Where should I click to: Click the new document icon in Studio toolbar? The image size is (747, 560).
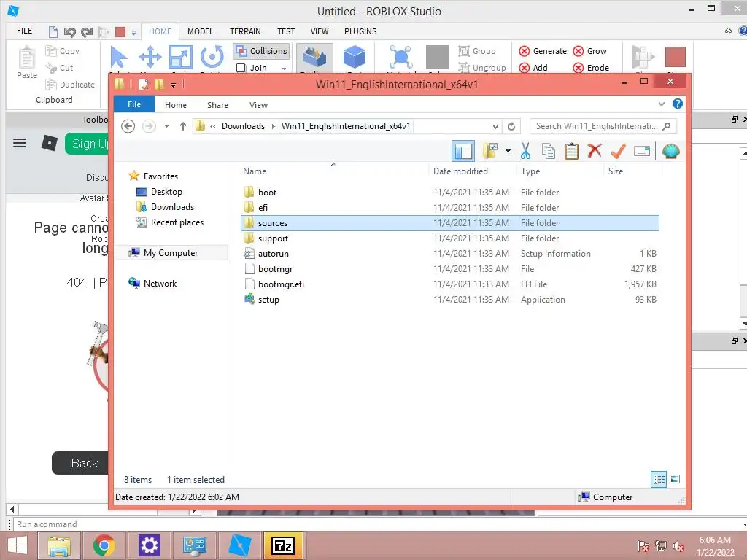click(53, 32)
